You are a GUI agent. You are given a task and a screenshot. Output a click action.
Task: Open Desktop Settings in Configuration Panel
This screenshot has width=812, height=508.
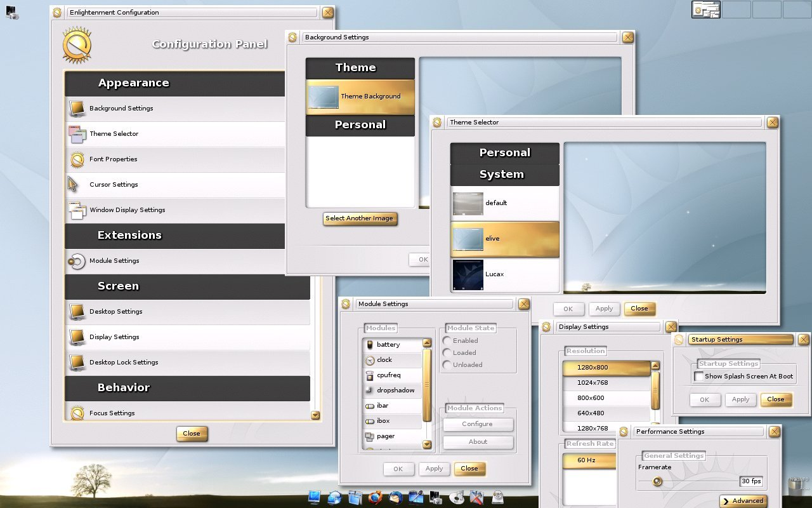click(x=188, y=312)
